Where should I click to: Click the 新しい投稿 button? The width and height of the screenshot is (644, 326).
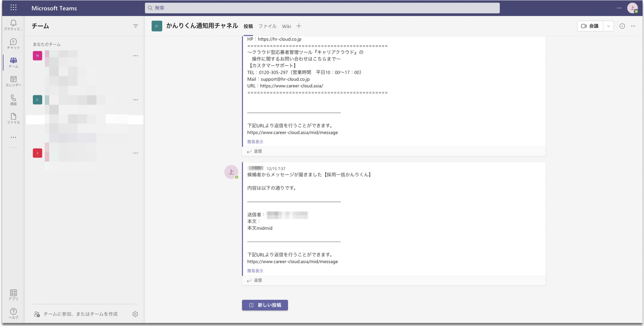(x=265, y=305)
